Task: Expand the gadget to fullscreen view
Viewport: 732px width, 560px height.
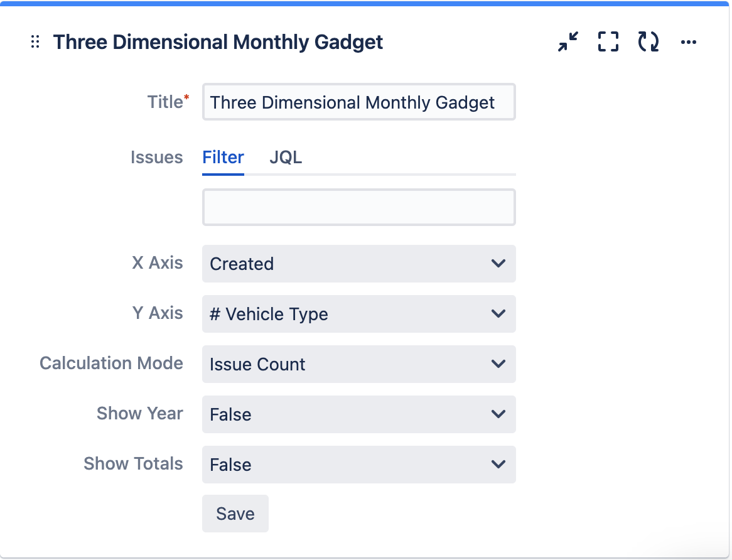Action: 608,42
